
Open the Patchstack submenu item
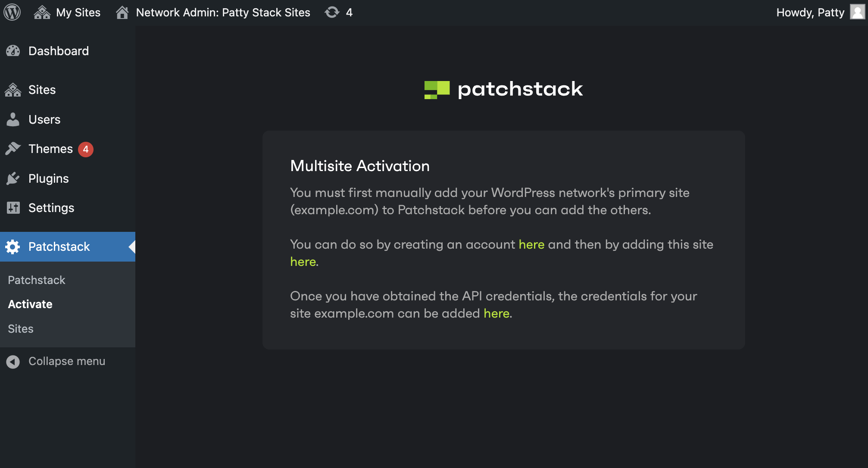tap(37, 280)
